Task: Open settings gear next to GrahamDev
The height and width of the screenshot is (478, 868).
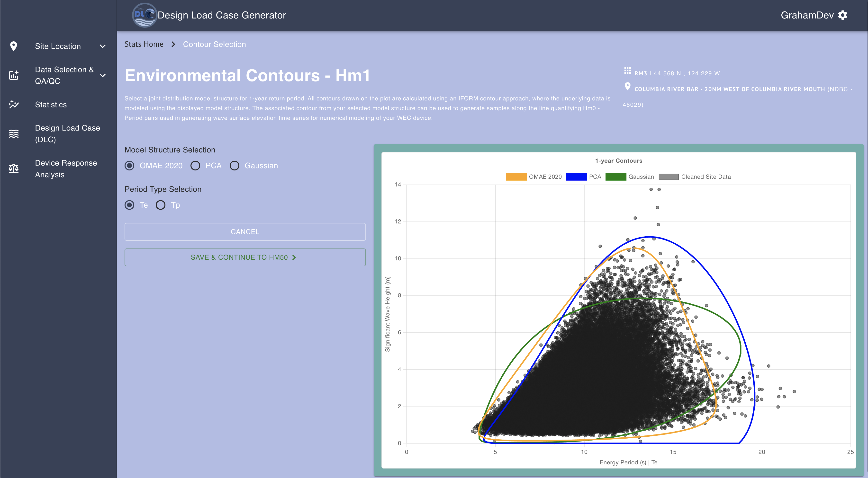Action: (843, 15)
